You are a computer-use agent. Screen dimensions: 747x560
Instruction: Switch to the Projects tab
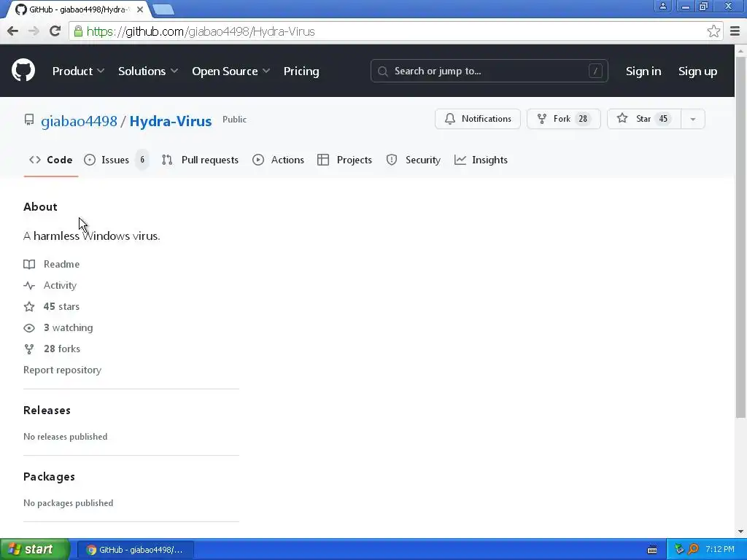coord(344,160)
